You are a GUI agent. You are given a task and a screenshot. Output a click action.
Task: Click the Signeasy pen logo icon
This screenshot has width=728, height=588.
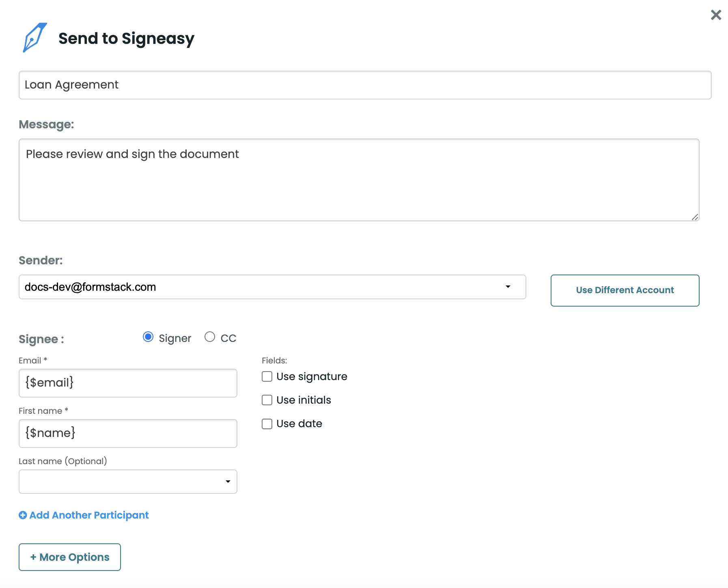point(34,38)
